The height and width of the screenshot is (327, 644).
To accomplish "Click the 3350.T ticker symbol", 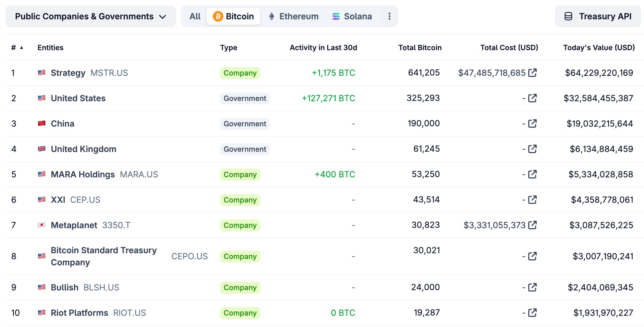I will 116,225.
